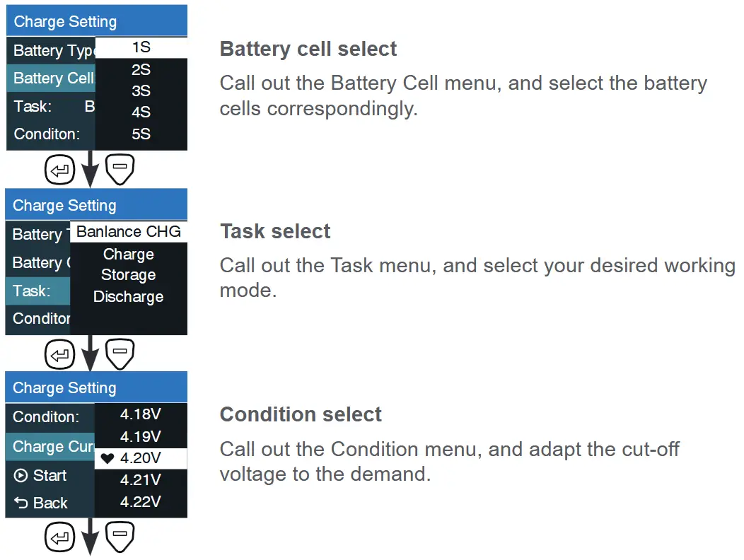The height and width of the screenshot is (560, 744).
Task: Pick 3S from the cell count list
Action: coord(141,91)
